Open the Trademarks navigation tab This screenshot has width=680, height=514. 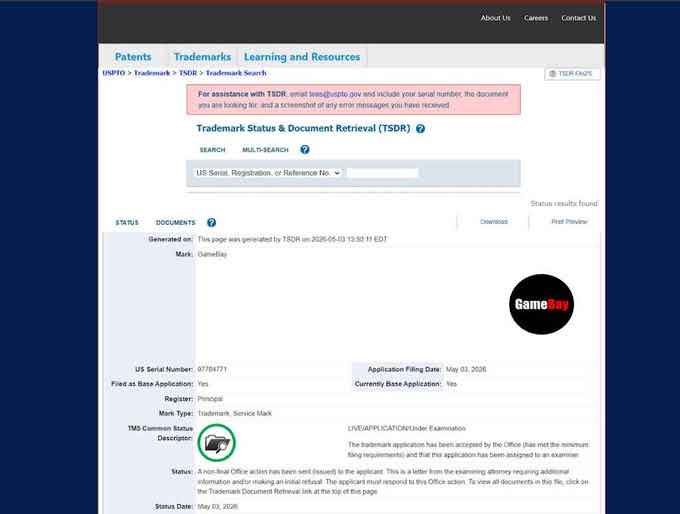click(x=202, y=57)
